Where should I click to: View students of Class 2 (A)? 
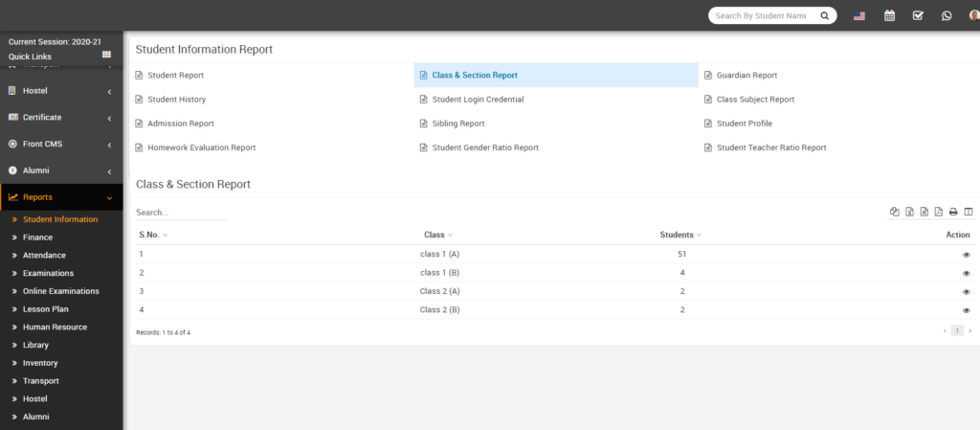tap(967, 292)
